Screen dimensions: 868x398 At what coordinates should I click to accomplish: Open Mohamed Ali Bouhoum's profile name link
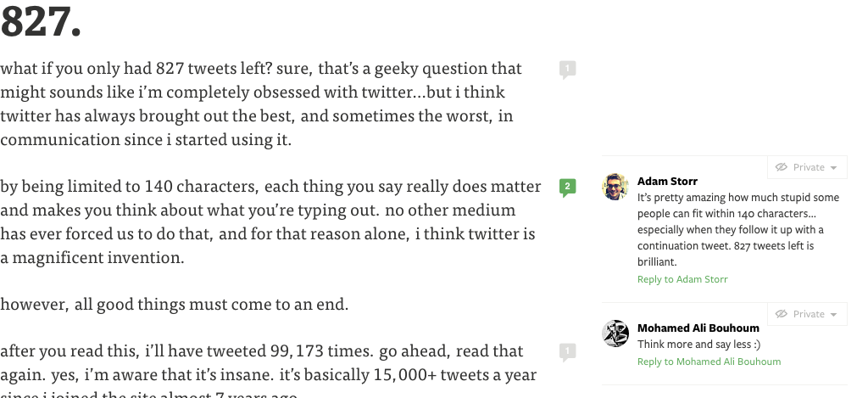point(698,328)
